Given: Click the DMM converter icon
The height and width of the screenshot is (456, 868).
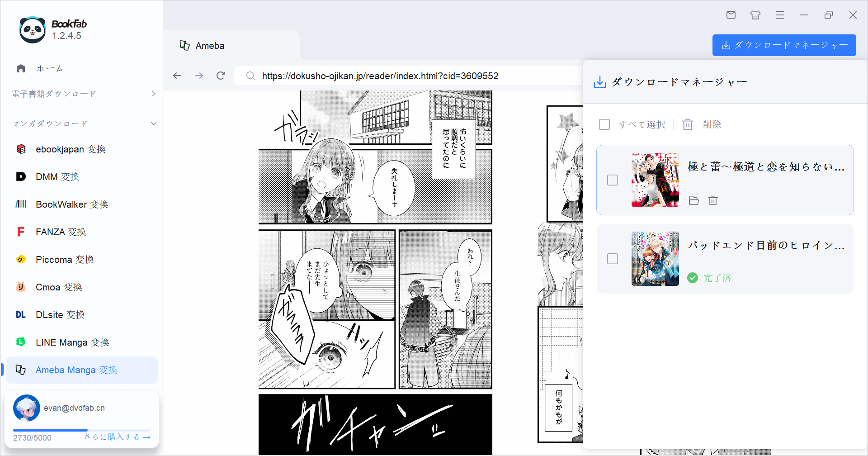Looking at the screenshot, I should pos(21,176).
